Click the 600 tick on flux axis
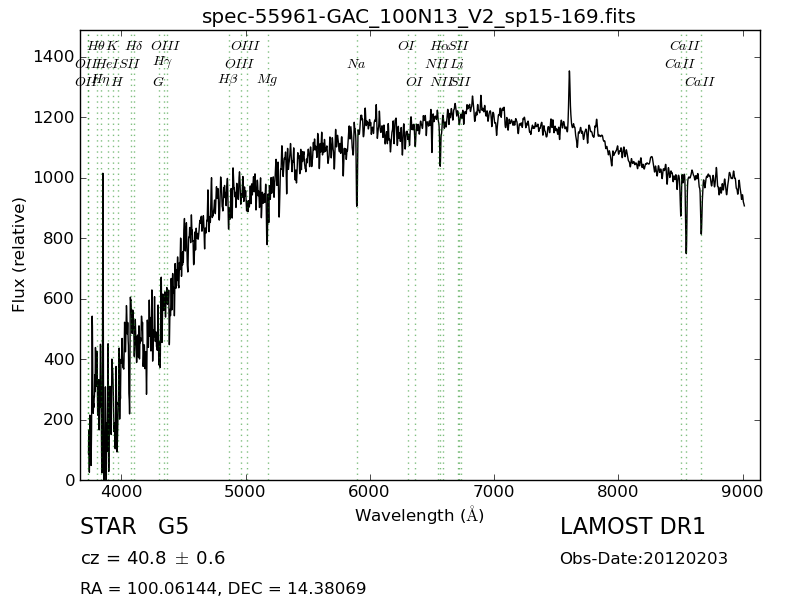Screen dimensions: 800x600 pyautogui.click(x=59, y=298)
